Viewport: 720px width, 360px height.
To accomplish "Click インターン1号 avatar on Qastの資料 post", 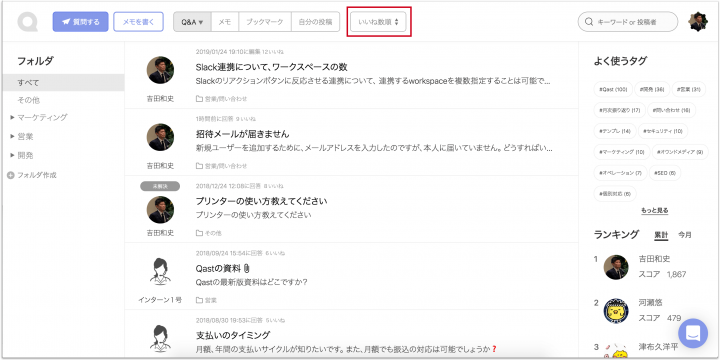I will pos(160,272).
